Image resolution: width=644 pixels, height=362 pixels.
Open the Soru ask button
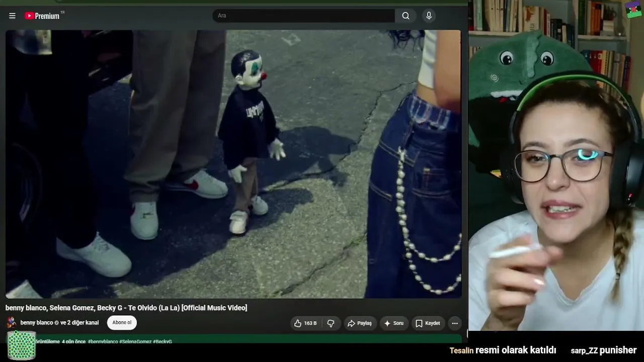(393, 323)
